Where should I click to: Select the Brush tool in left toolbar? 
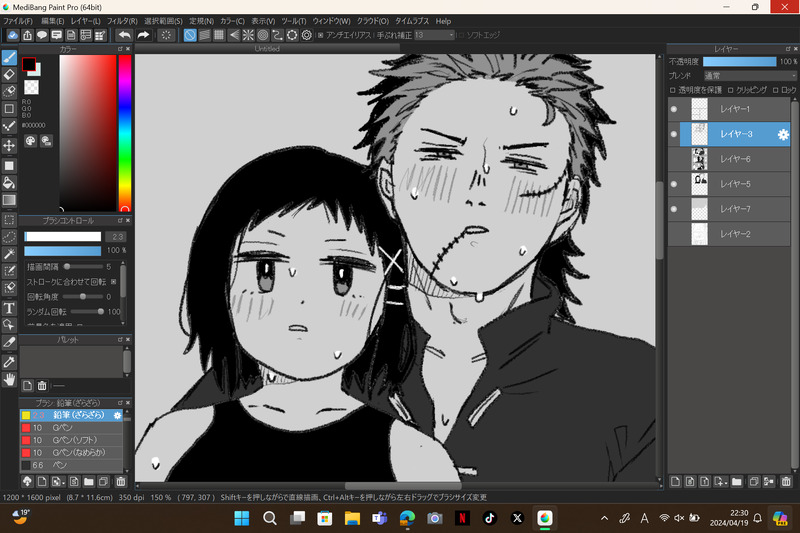9,58
